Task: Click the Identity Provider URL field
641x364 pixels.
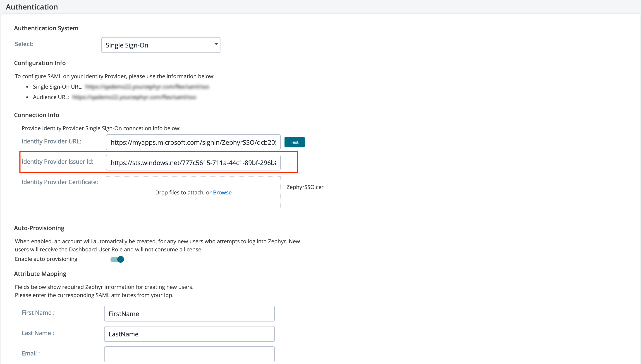Action: point(193,142)
